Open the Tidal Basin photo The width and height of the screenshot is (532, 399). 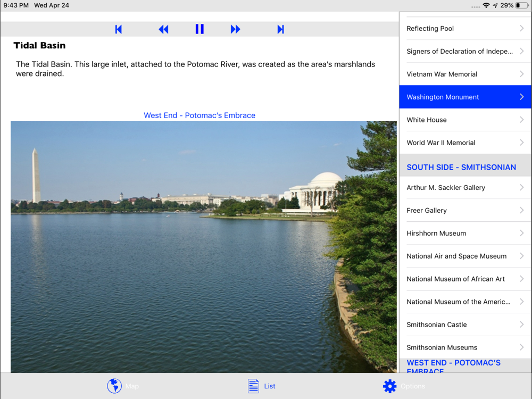[x=204, y=247]
